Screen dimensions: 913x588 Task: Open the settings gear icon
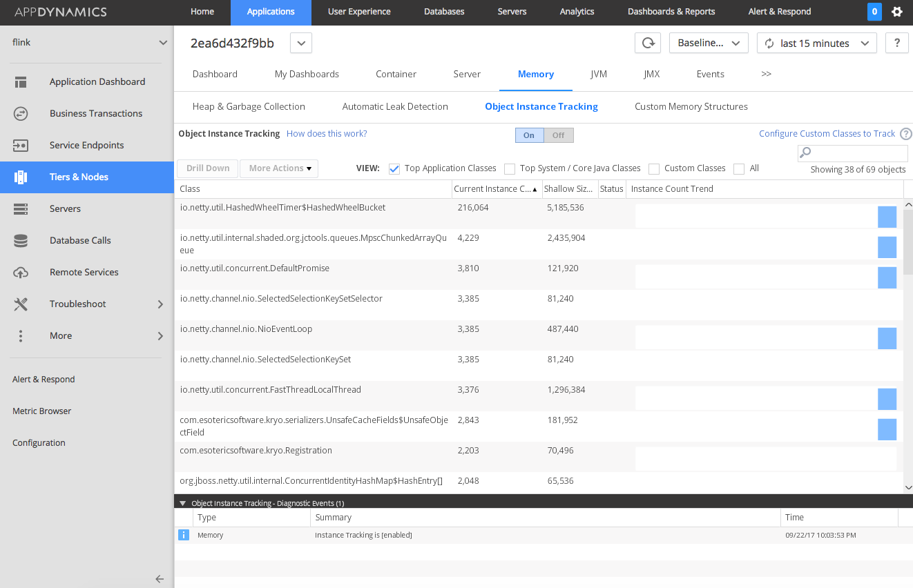(x=897, y=12)
